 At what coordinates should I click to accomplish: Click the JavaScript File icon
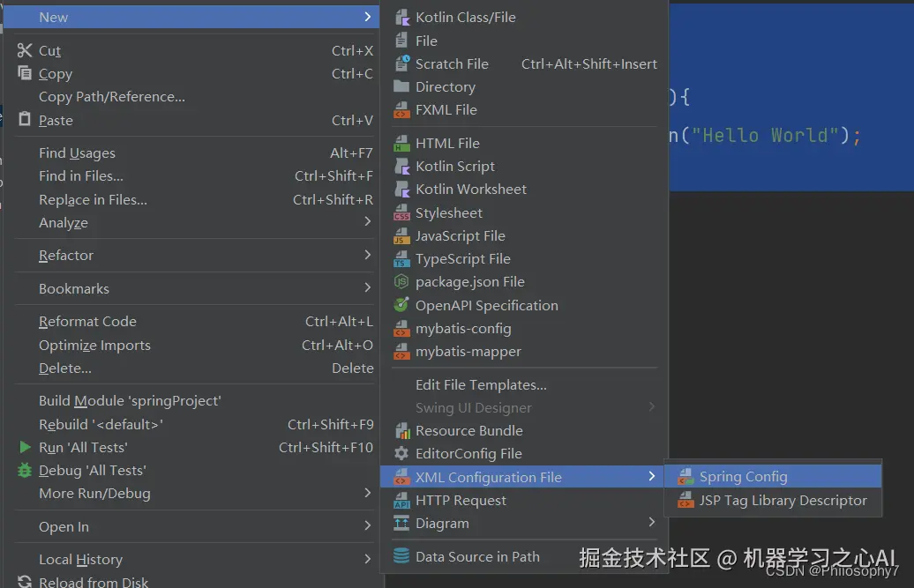point(401,235)
